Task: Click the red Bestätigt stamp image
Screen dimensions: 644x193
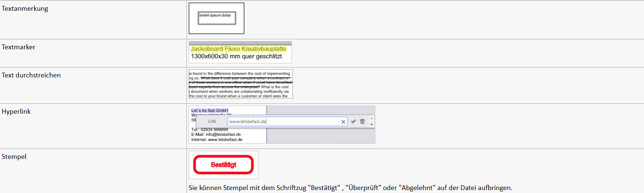Action: [223, 165]
